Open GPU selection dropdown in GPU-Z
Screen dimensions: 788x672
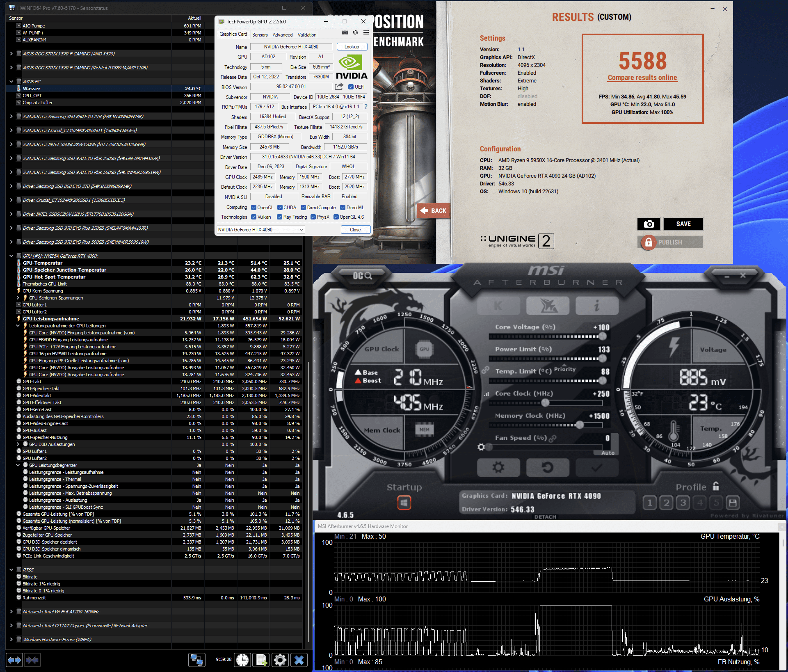[x=261, y=230]
